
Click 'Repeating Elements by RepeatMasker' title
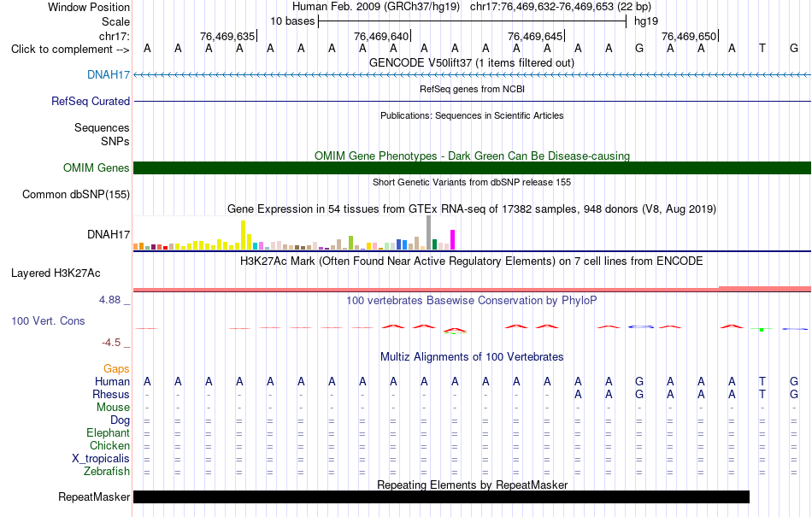(x=472, y=485)
